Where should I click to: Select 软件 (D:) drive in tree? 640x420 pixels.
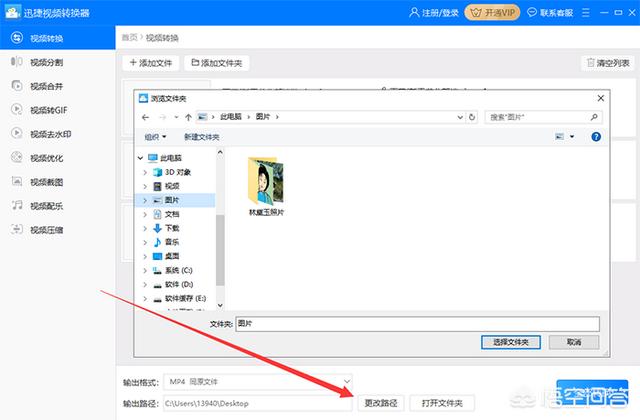(x=179, y=284)
